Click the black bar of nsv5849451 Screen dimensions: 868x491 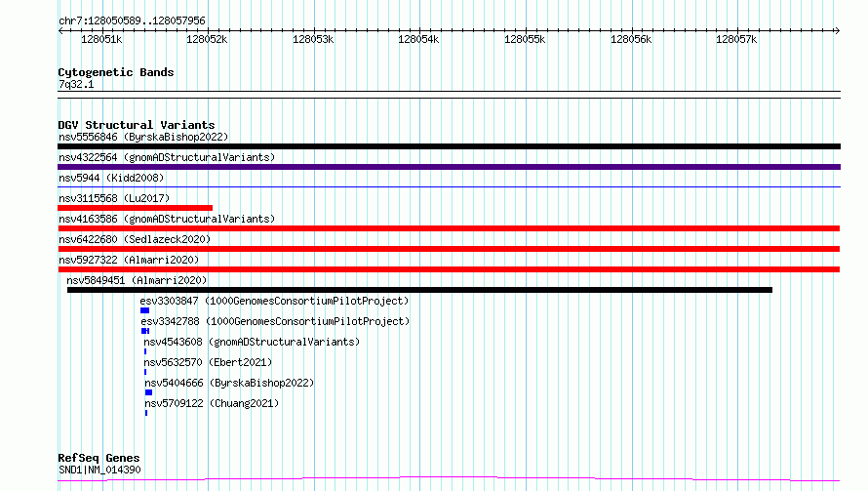[x=419, y=290]
